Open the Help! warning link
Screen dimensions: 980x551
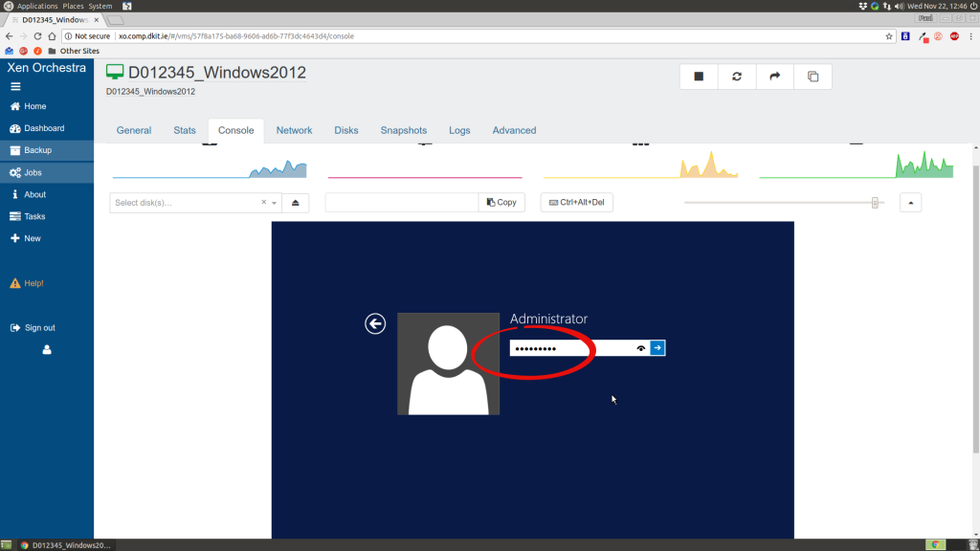[x=27, y=283]
